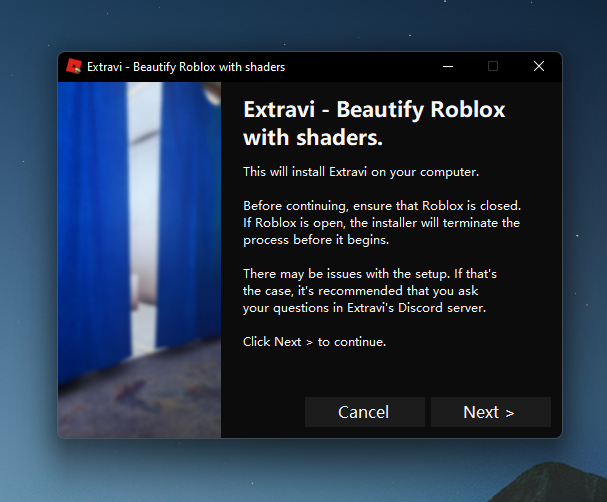
Task: Minimize the Extravi installer window
Action: pos(448,67)
